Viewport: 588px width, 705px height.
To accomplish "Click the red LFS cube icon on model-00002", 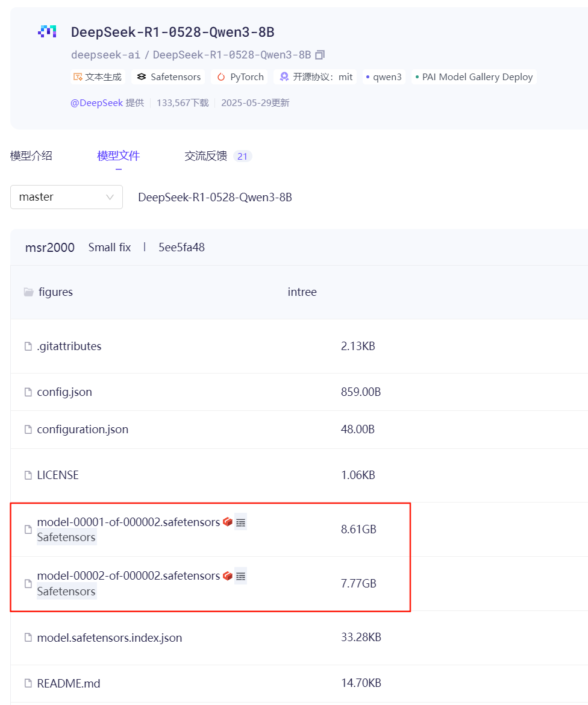I will [x=228, y=575].
